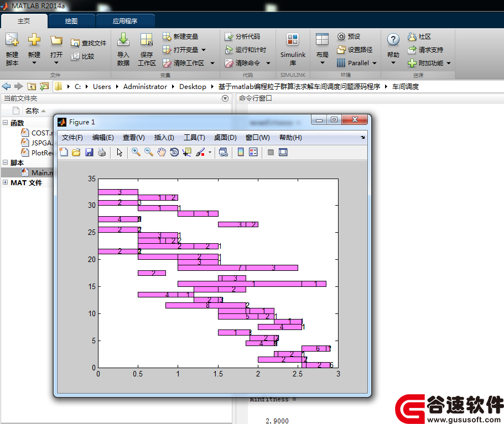The height and width of the screenshot is (424, 504).
Task: Open 窗口(W) menu in Figure 1
Action: point(257,138)
